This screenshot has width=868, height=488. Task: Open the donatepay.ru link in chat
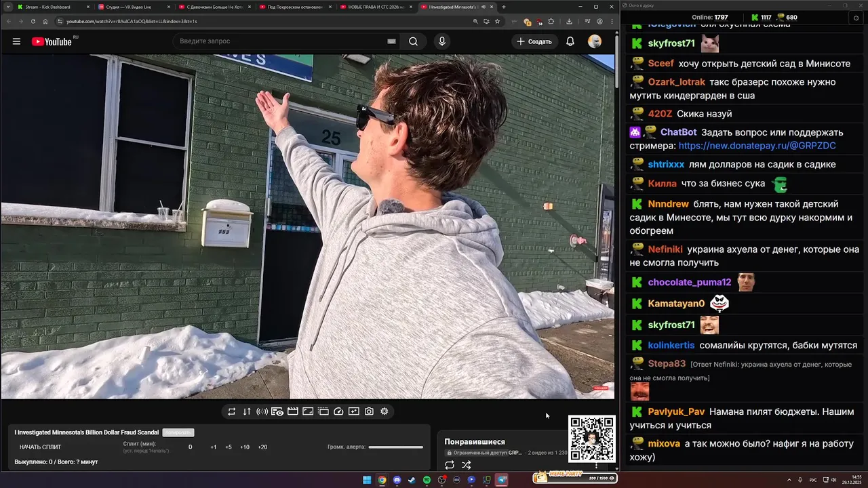[x=757, y=146]
